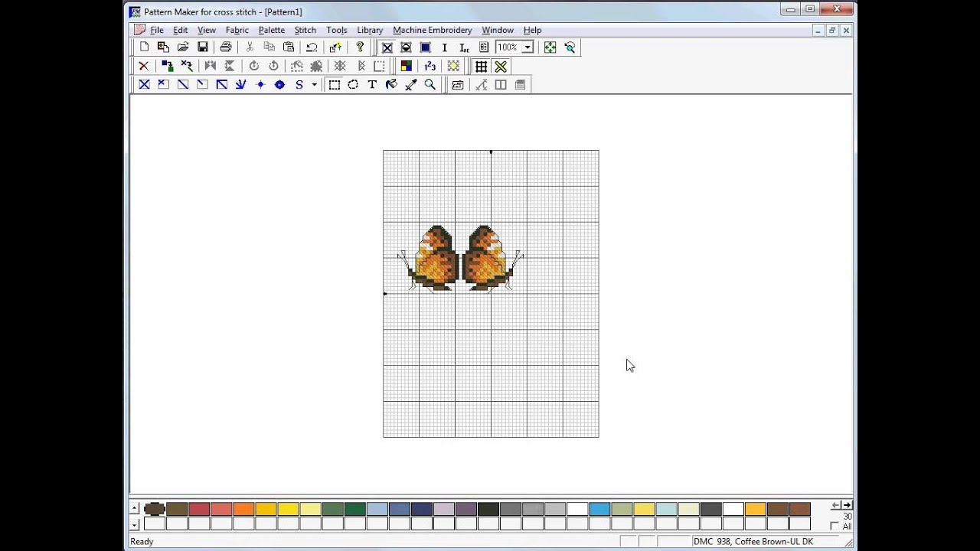The image size is (980, 551).
Task: Select the dark green palette color swatch
Action: point(354,509)
